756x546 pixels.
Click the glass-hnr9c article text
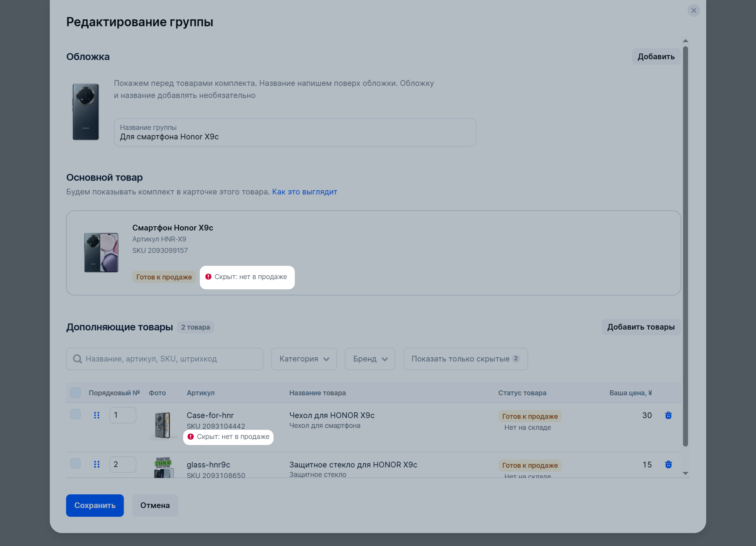pos(209,465)
